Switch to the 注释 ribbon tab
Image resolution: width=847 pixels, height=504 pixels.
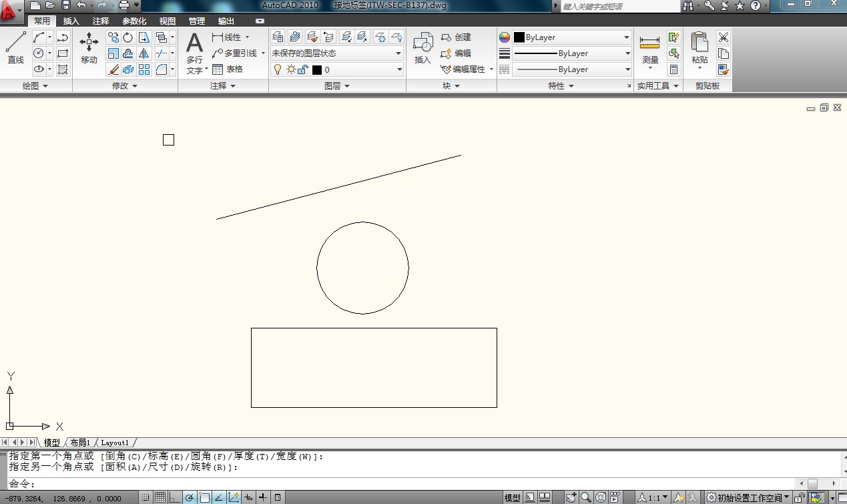click(x=100, y=20)
